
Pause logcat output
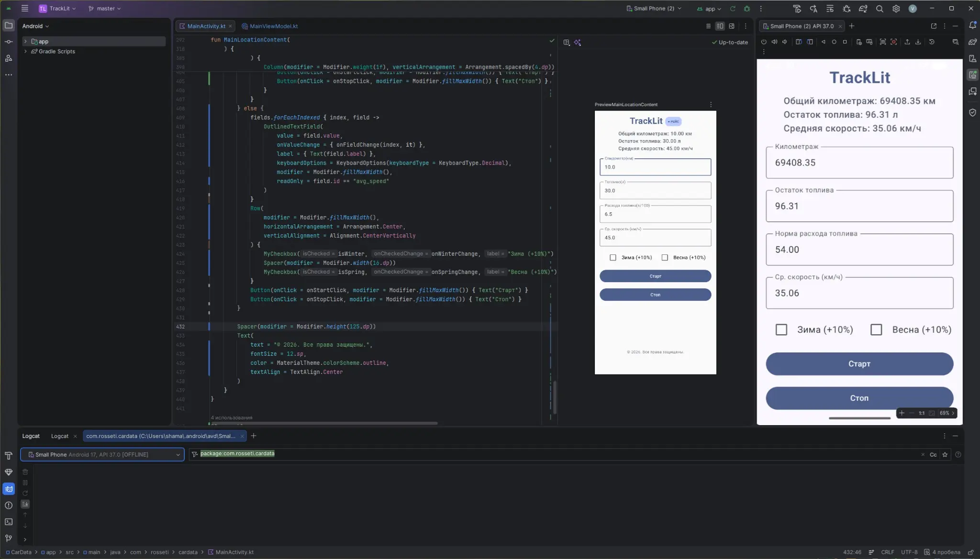25,483
